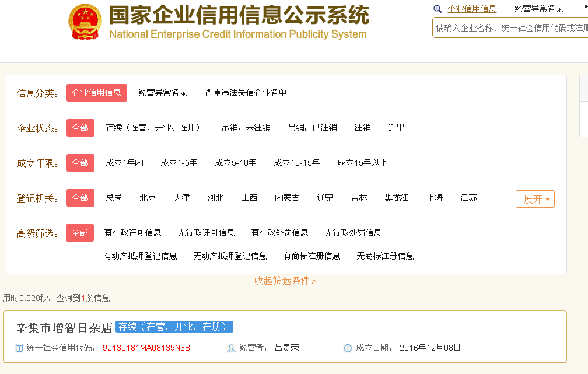Choose 辽宁 registration authority
588x374 pixels.
click(325, 198)
